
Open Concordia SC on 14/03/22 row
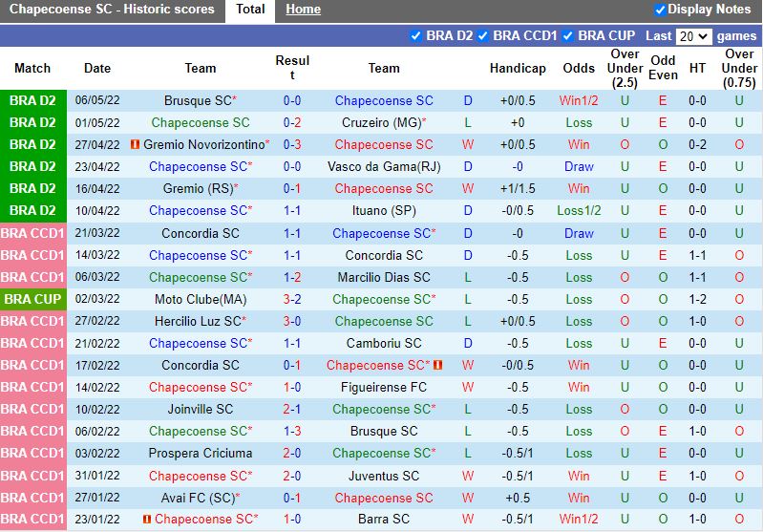pos(384,256)
